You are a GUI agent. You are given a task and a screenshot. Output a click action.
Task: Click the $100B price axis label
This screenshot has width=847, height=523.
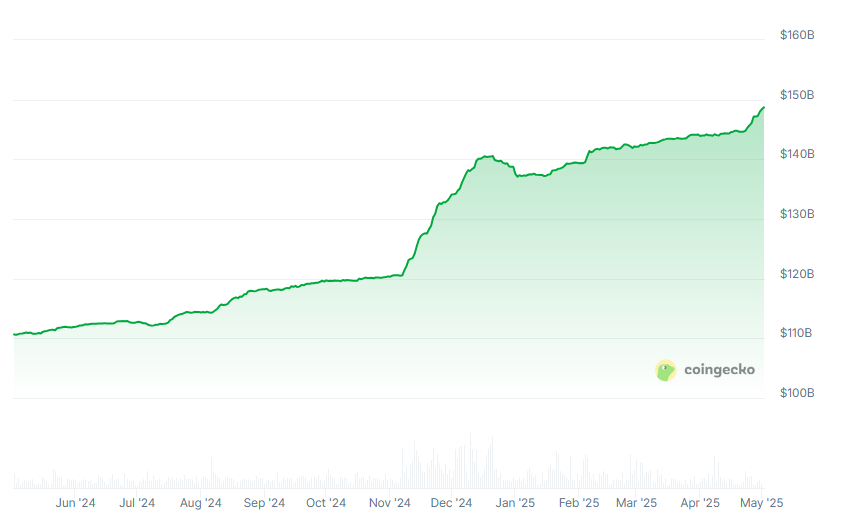(x=797, y=394)
